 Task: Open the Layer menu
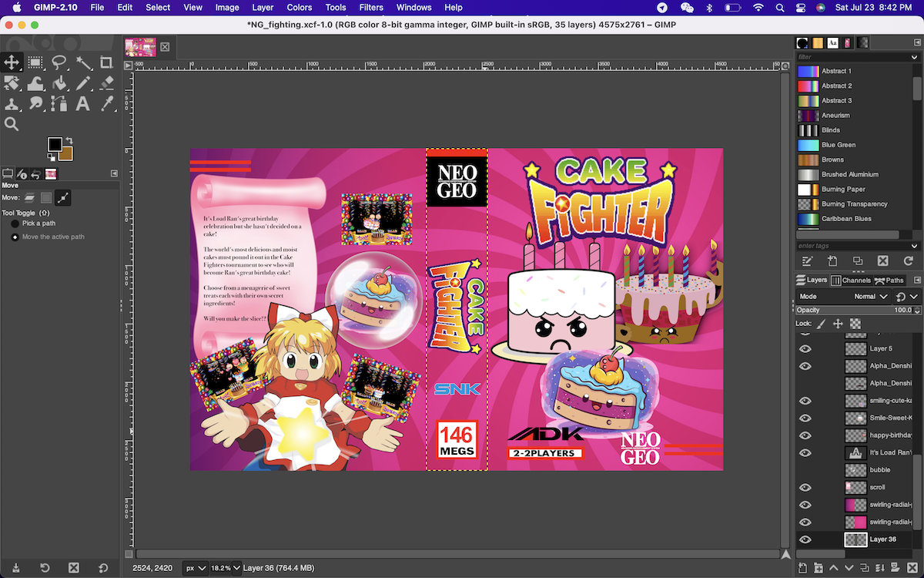(263, 7)
